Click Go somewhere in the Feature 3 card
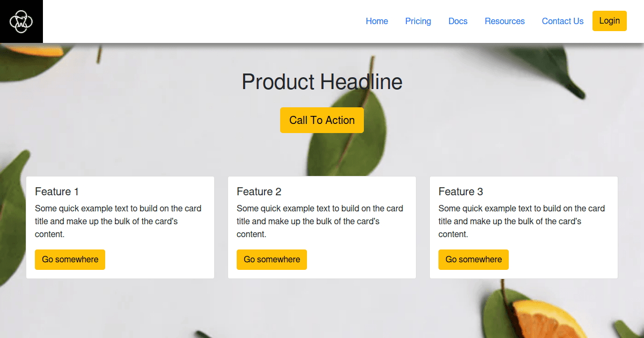The image size is (644, 338). click(x=474, y=260)
